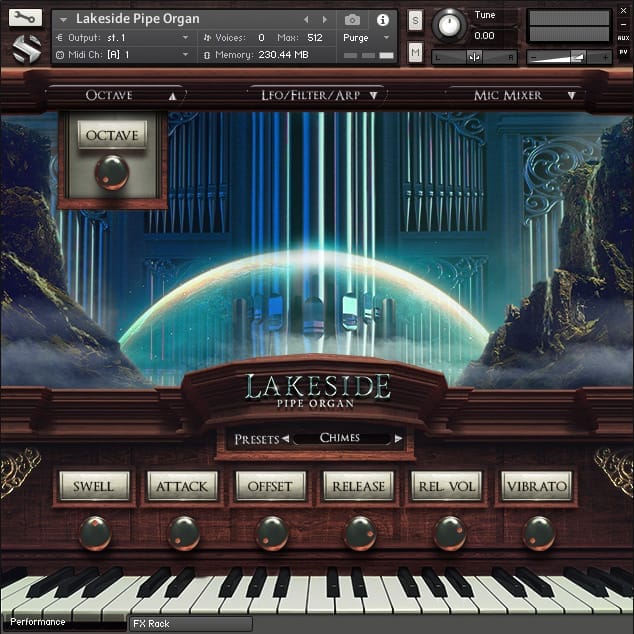Click the pan L-R slider

[x=474, y=57]
